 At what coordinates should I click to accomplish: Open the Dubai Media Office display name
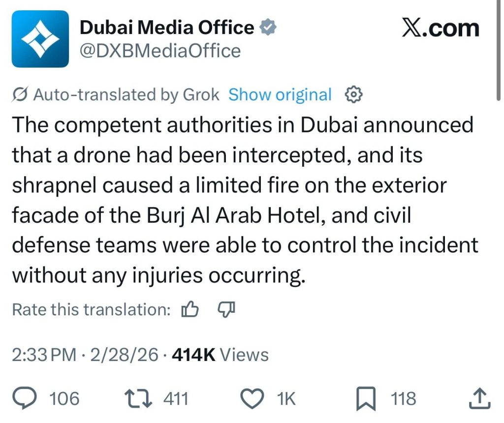click(x=167, y=28)
